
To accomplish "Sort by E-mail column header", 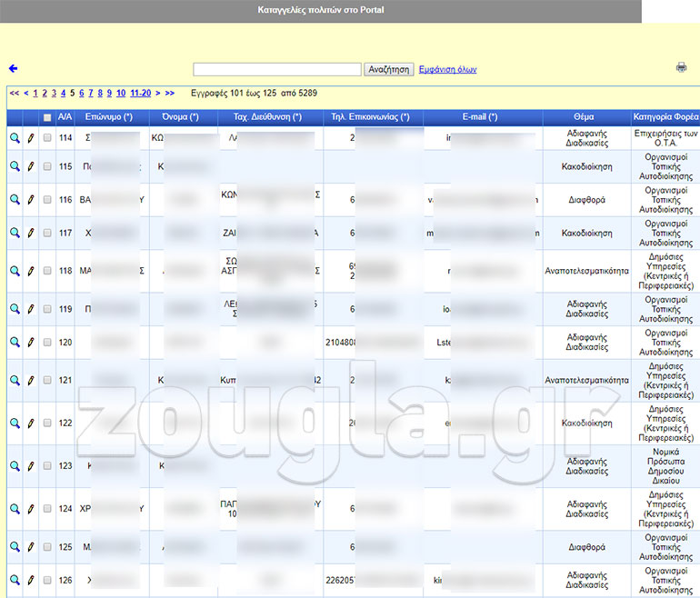I will pos(480,117).
